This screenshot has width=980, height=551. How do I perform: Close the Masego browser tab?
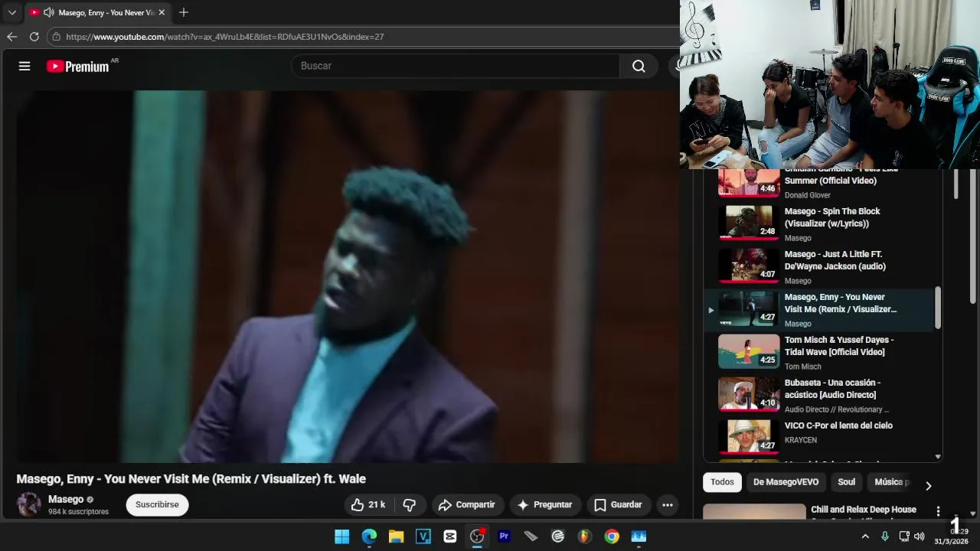coord(162,12)
